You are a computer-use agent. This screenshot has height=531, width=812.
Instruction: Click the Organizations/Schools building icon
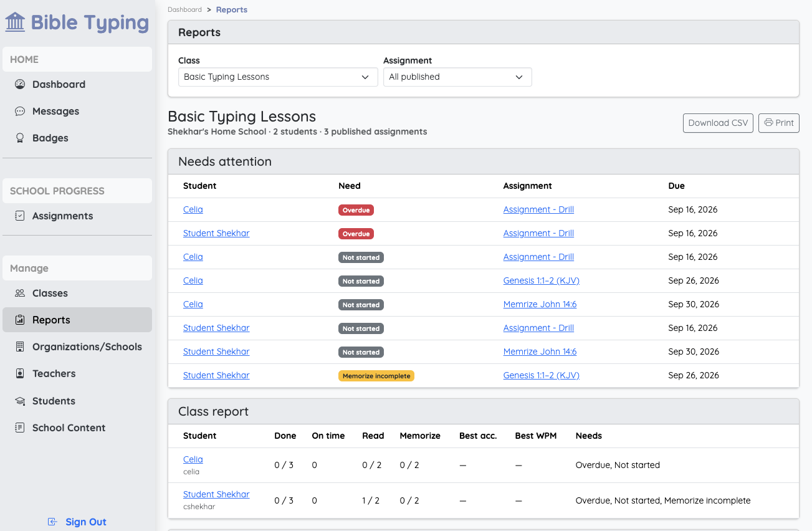[20, 347]
